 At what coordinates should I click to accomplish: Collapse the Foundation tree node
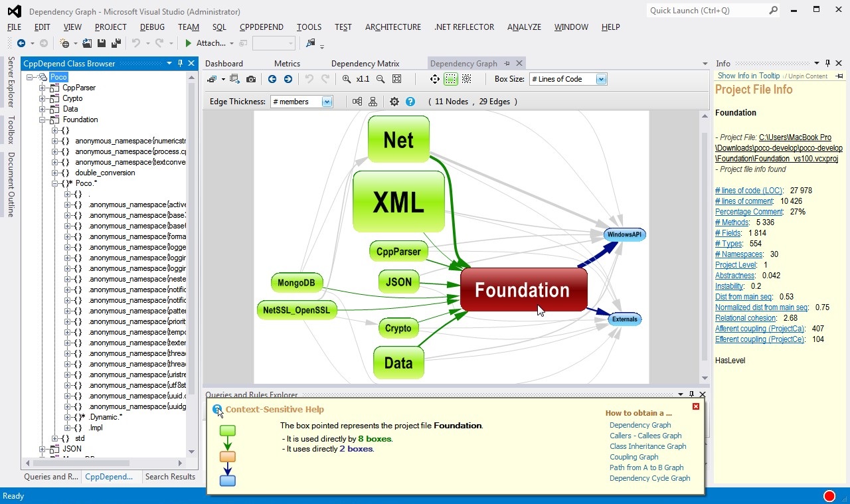[x=42, y=120]
